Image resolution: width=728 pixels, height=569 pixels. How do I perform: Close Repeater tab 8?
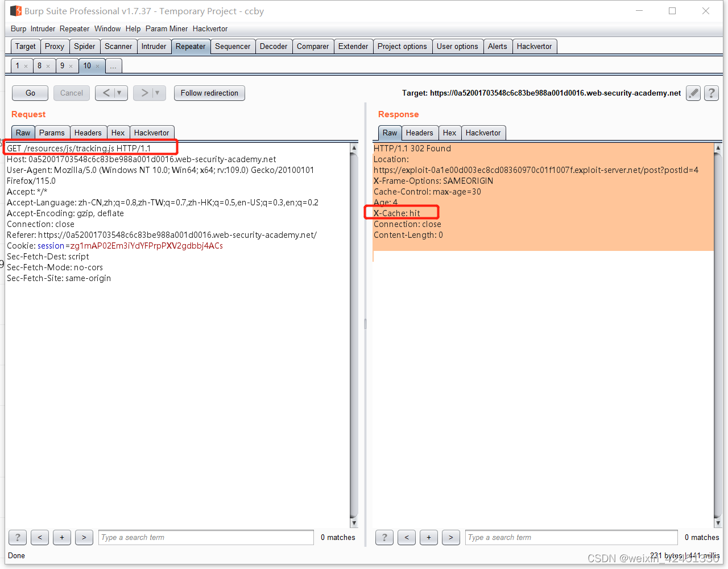(x=48, y=66)
